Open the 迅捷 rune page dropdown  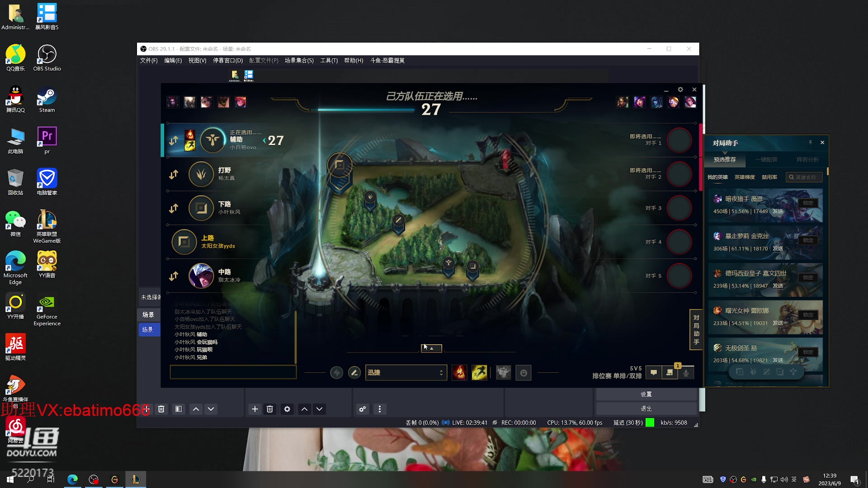[406, 373]
